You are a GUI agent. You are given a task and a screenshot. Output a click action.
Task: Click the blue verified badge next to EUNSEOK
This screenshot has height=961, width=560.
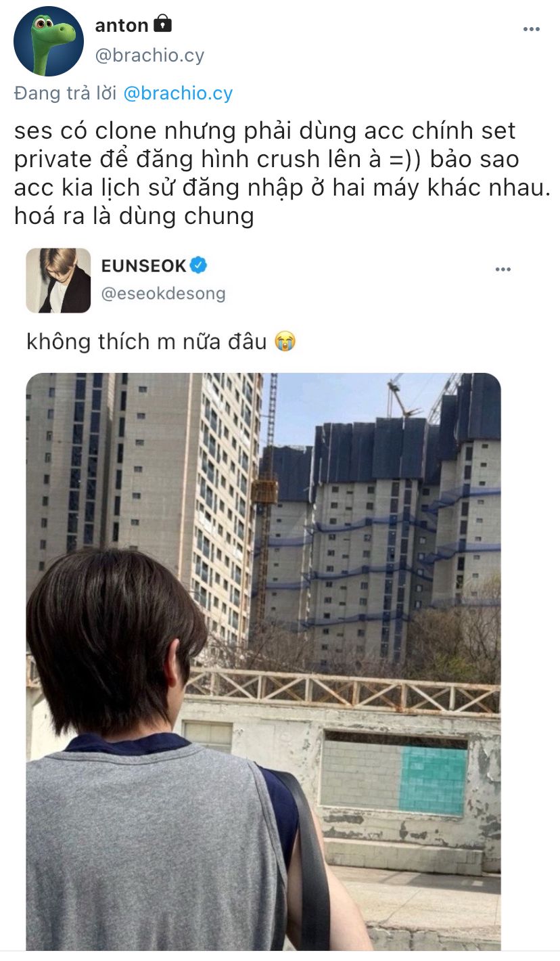198,265
